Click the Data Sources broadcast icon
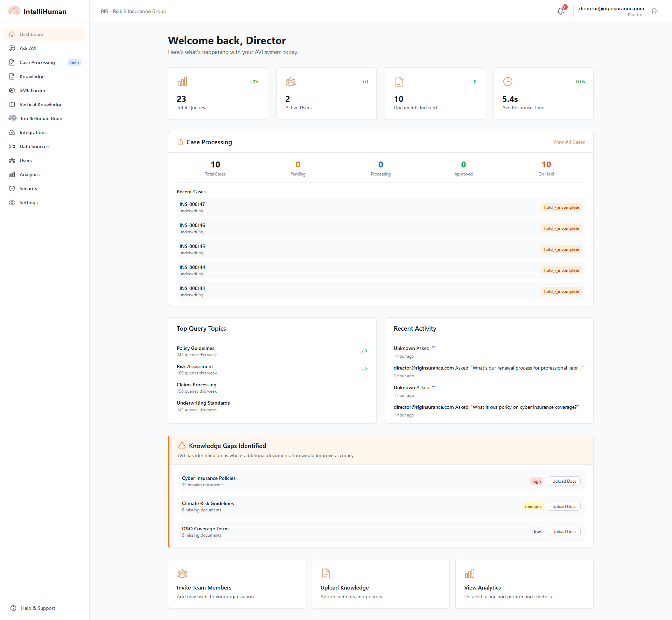Viewport: 672px width, 620px height. [x=12, y=146]
